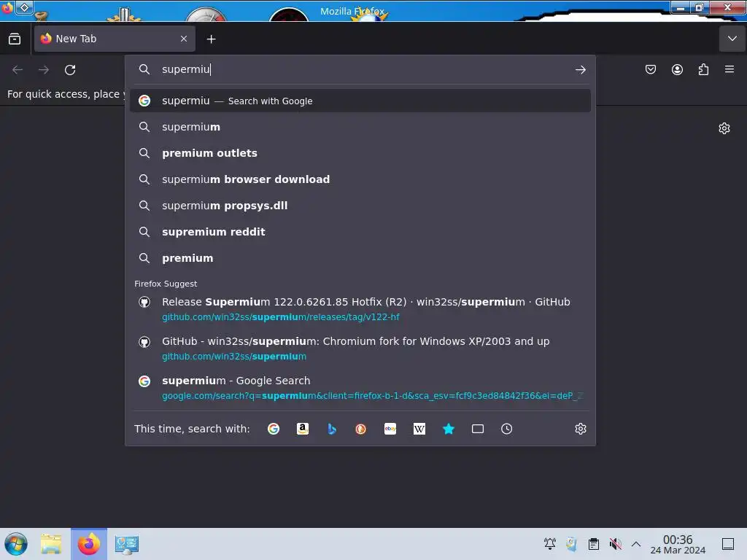Viewport: 747px width, 560px height.
Task: Open a new tab with plus button
Action: coord(211,39)
